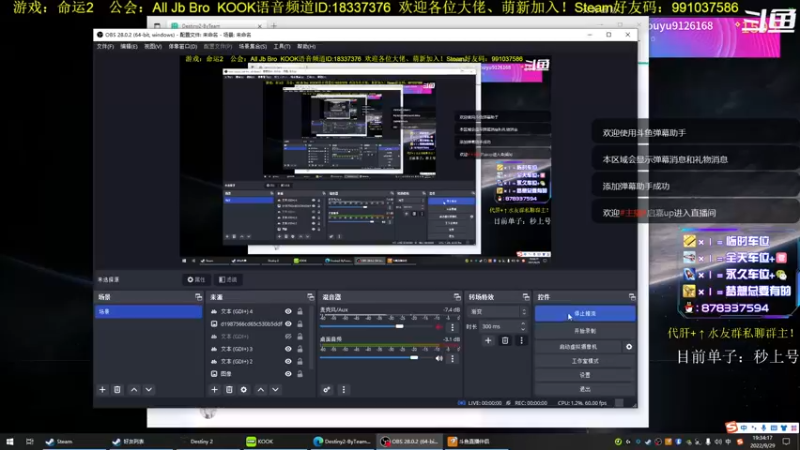The height and width of the screenshot is (450, 800).
Task: Click the OBS preview canvas
Action: point(365,159)
